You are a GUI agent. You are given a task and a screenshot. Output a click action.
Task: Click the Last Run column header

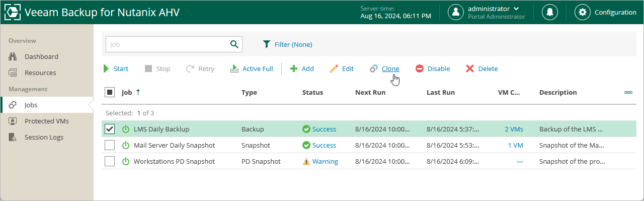coord(441,92)
